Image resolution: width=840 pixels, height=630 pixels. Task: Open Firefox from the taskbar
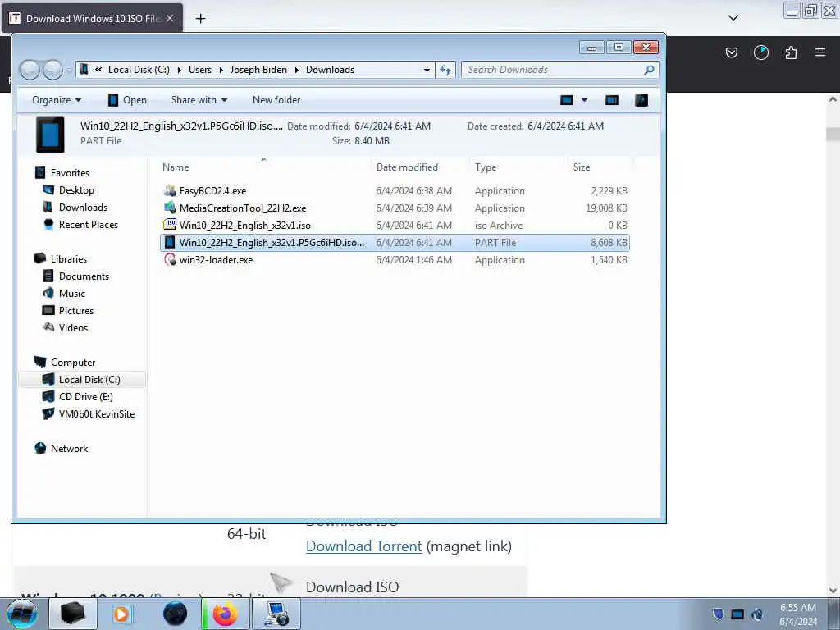click(x=225, y=614)
